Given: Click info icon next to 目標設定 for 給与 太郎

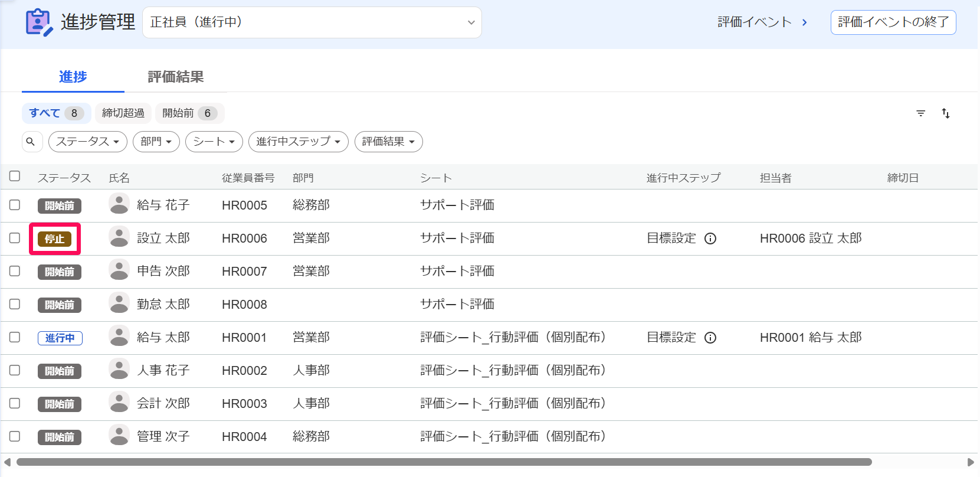Looking at the screenshot, I should coord(710,338).
